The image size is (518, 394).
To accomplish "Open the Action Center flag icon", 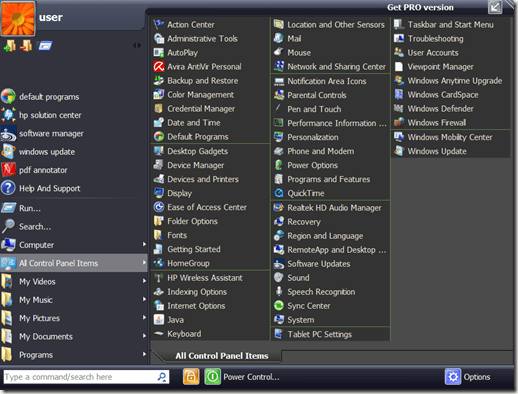I will (159, 25).
